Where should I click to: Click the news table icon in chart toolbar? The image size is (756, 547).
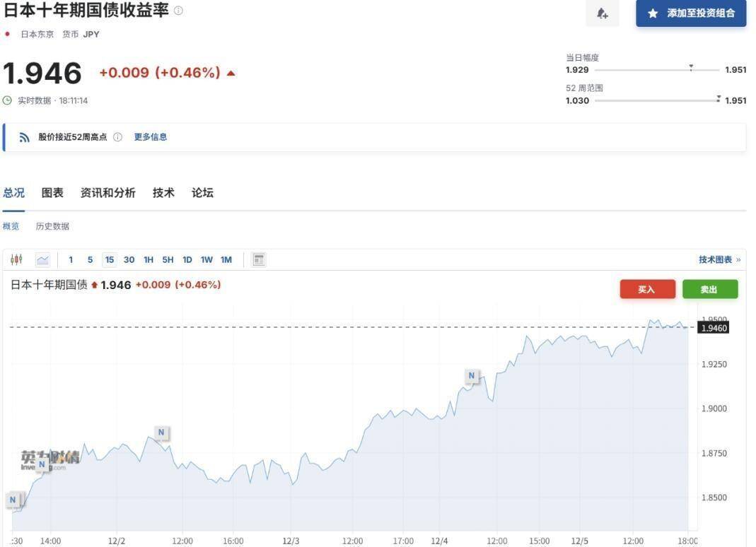click(259, 260)
